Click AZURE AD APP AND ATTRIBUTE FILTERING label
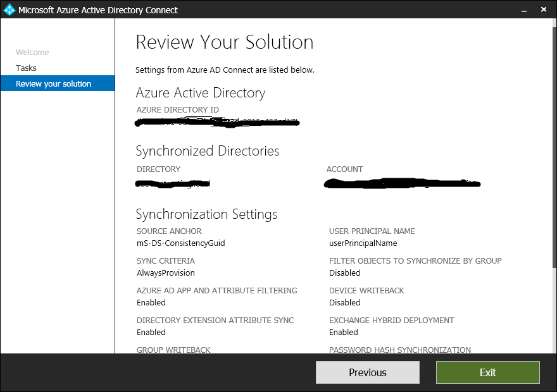Image resolution: width=557 pixels, height=392 pixels. (x=216, y=291)
